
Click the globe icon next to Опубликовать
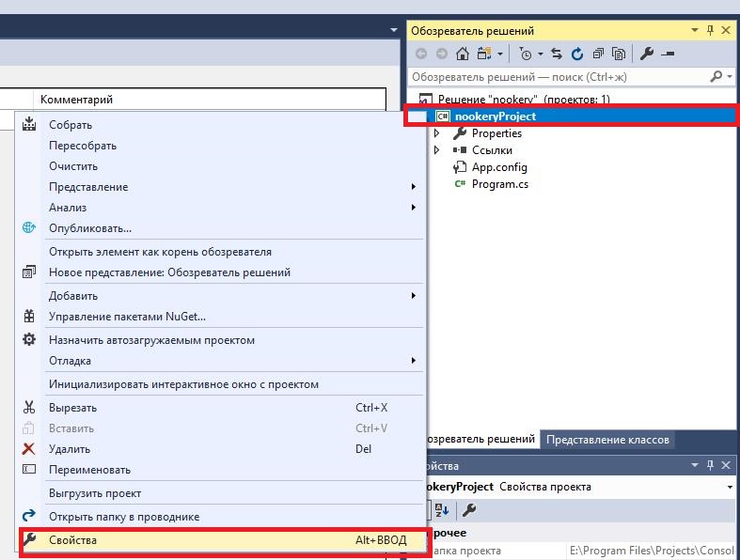(29, 228)
